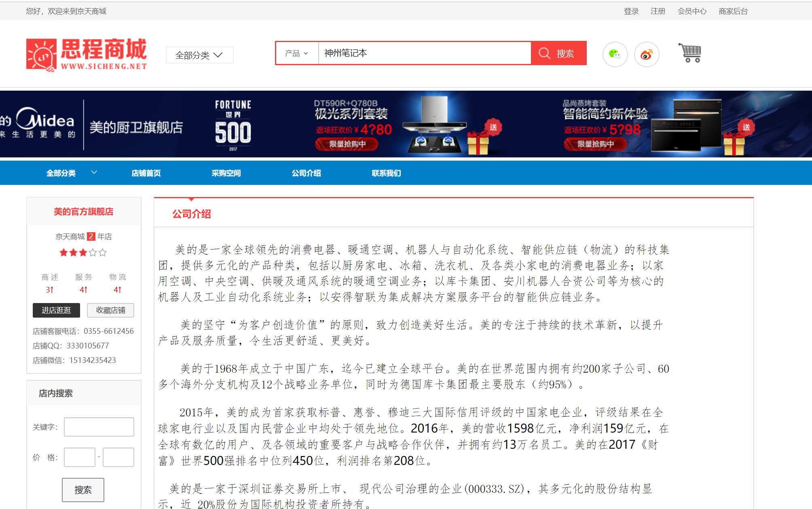Image resolution: width=812 pixels, height=509 pixels.
Task: Click the 京天商城 2 年店 badge
Action: (84, 236)
